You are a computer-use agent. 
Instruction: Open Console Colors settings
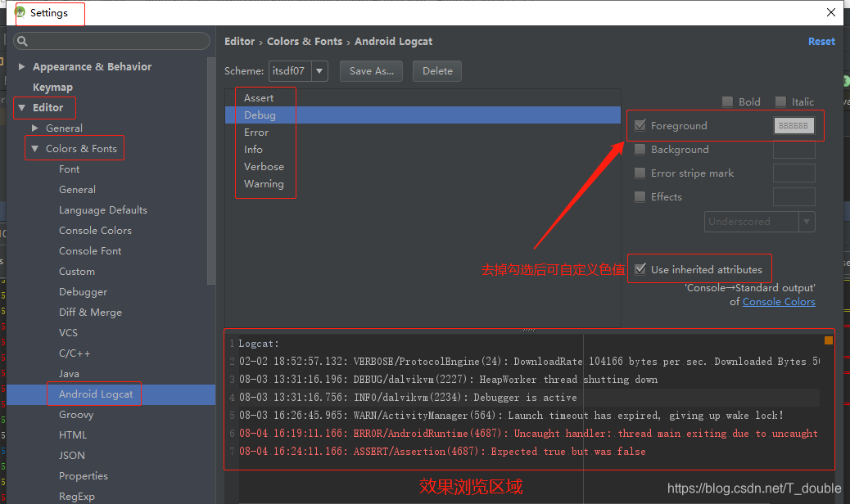point(96,230)
